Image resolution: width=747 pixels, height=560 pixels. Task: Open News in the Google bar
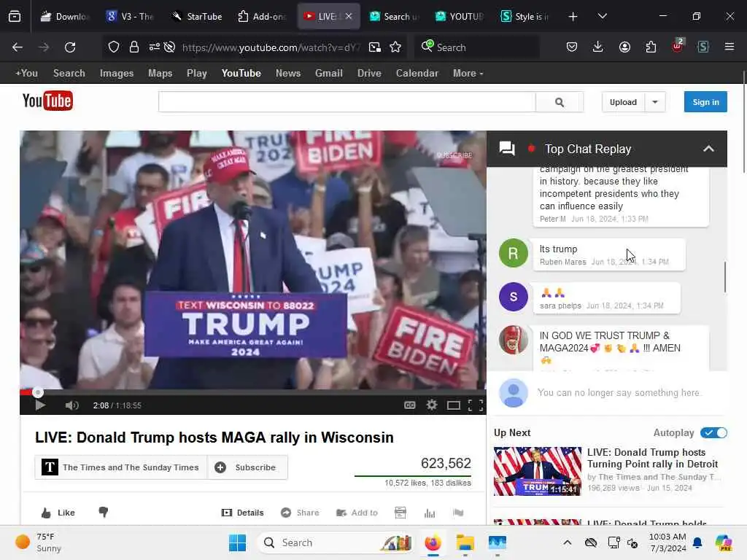point(287,73)
